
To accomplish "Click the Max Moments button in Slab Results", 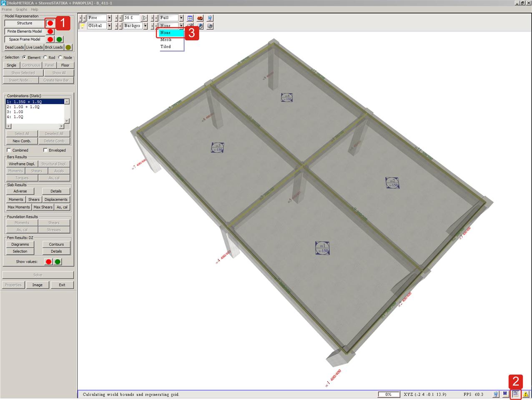I will 18,207.
